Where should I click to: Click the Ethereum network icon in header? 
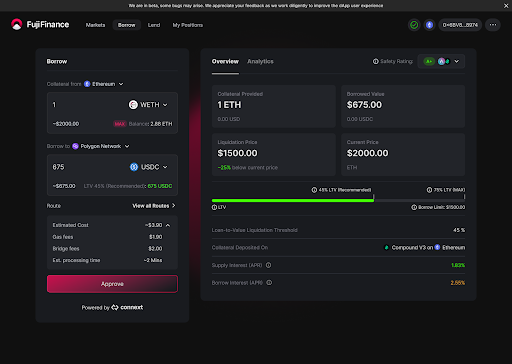tap(429, 25)
